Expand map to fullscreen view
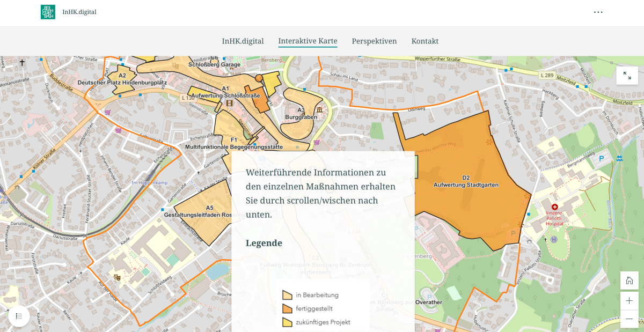The height and width of the screenshot is (332, 644). tap(627, 76)
